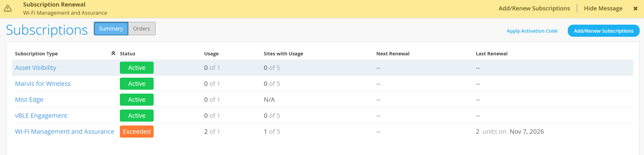The height and width of the screenshot is (155, 644).
Task: Click '0 of 1' usage in Mist Edge row
Action: (212, 100)
